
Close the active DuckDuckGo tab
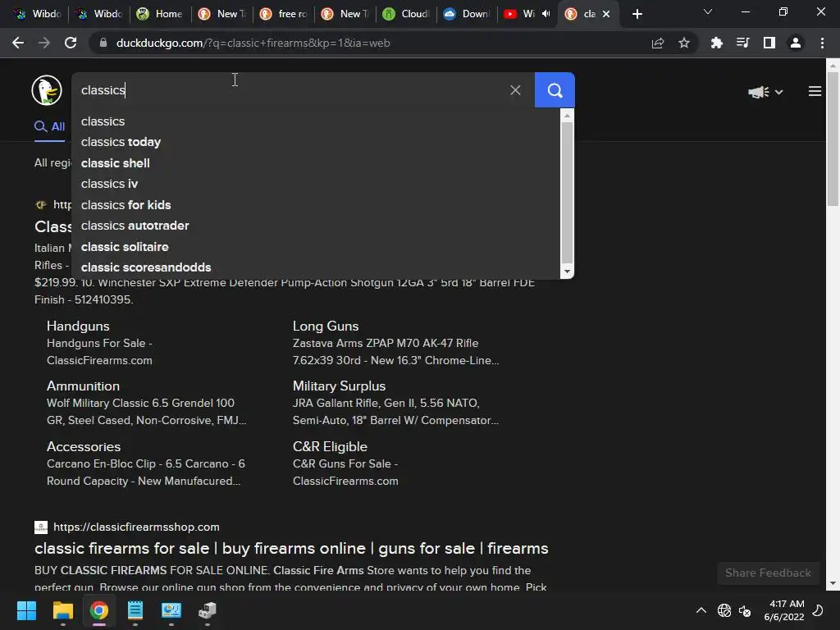click(x=606, y=14)
